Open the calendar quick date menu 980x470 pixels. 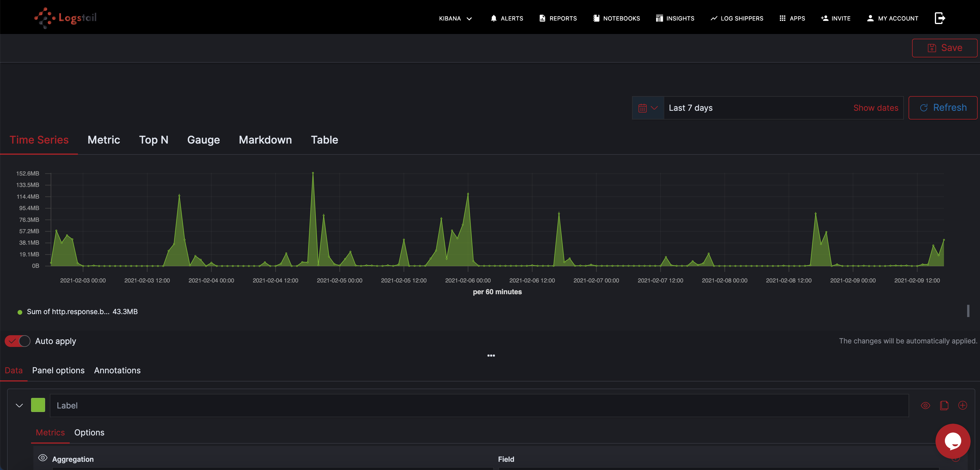pyautogui.click(x=648, y=108)
